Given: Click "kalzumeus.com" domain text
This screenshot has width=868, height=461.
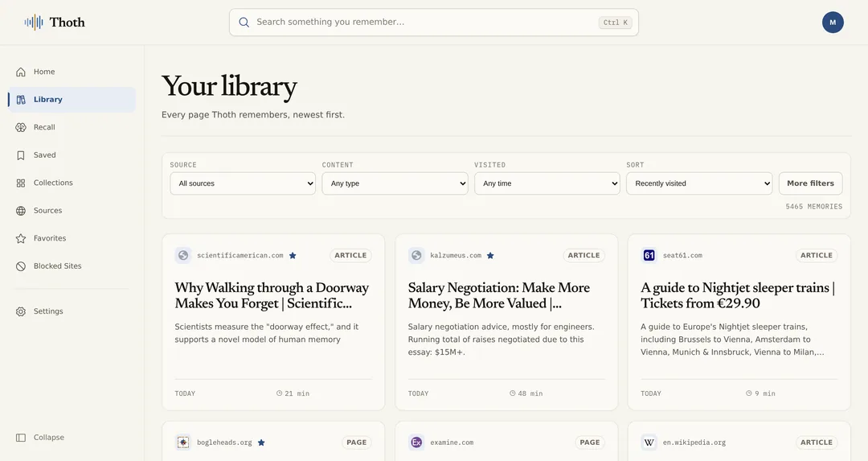Looking at the screenshot, I should [456, 255].
